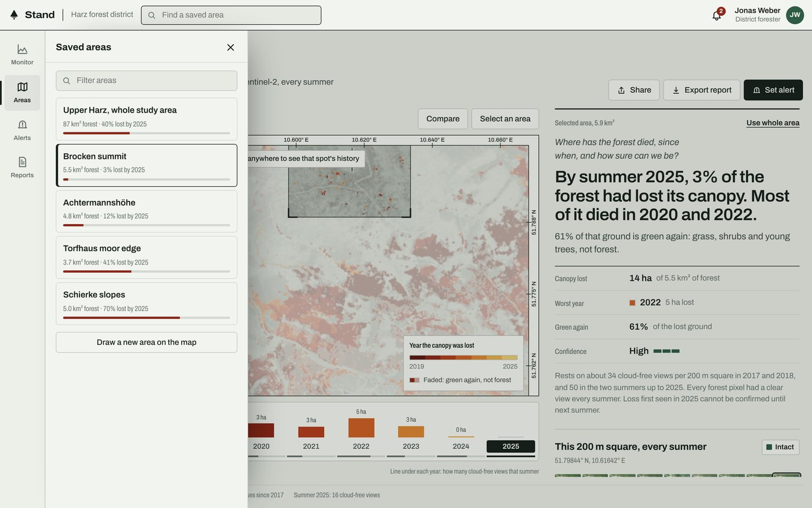
Task: Click the Faded green again legend swatch
Action: (x=415, y=380)
